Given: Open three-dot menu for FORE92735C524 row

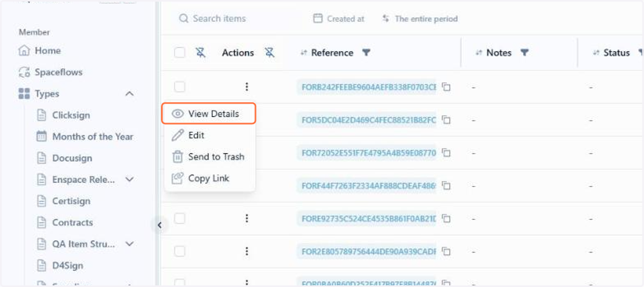Looking at the screenshot, I should coord(246,218).
